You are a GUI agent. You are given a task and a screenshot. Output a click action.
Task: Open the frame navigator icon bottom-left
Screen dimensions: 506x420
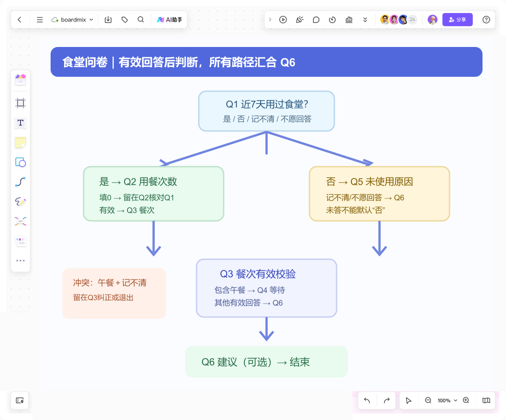pyautogui.click(x=20, y=400)
